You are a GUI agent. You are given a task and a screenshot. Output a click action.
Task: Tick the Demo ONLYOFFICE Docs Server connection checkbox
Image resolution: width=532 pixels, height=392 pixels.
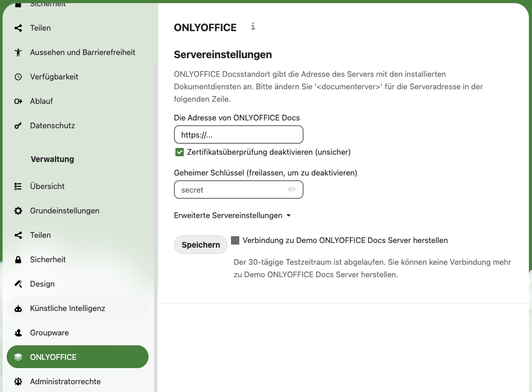(x=235, y=240)
